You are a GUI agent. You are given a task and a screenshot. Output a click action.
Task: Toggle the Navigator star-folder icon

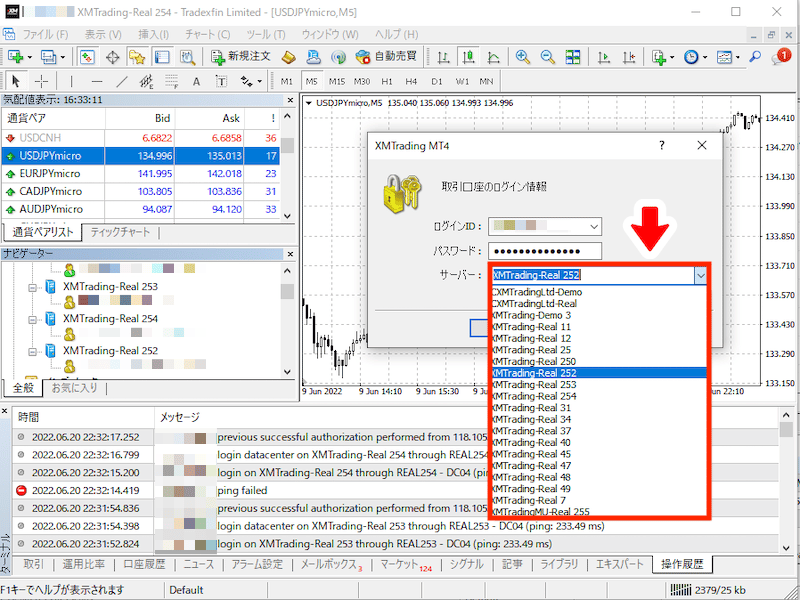(x=137, y=57)
